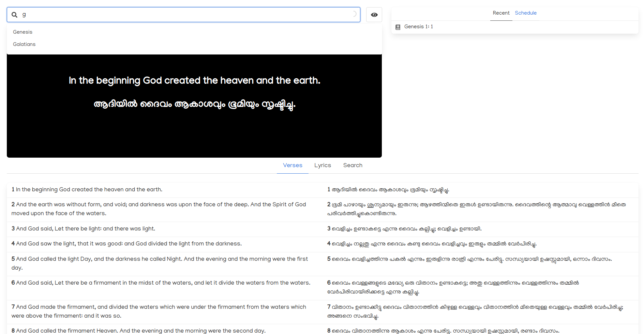The image size is (644, 334).
Task: Open the Lyrics tab
Action: [x=323, y=165]
